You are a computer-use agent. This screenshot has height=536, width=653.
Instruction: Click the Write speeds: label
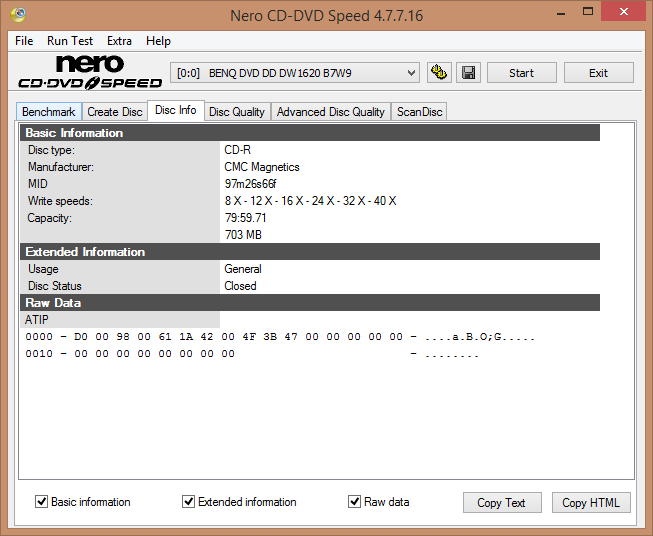[60, 201]
